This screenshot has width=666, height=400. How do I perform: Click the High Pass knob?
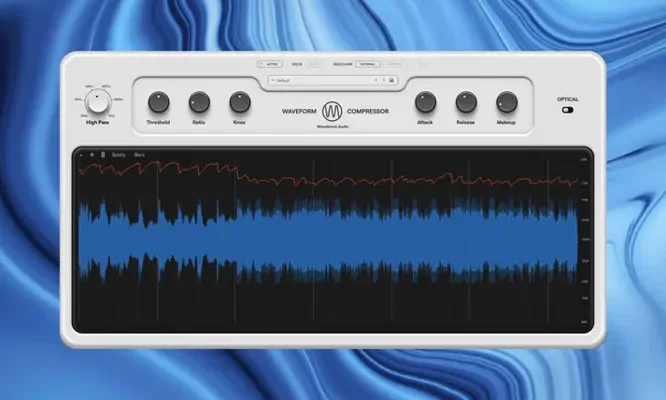click(98, 101)
